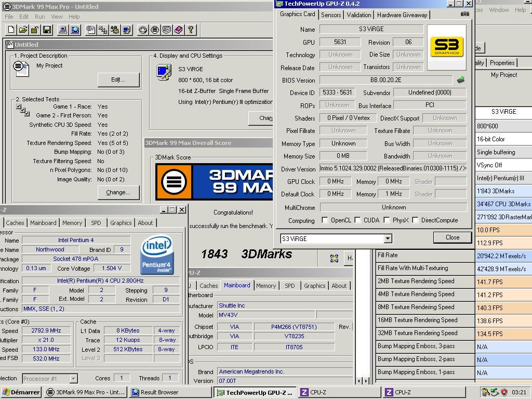The image size is (532, 399).
Task: Open the View menu in 3DMark
Action: pyautogui.click(x=57, y=17)
